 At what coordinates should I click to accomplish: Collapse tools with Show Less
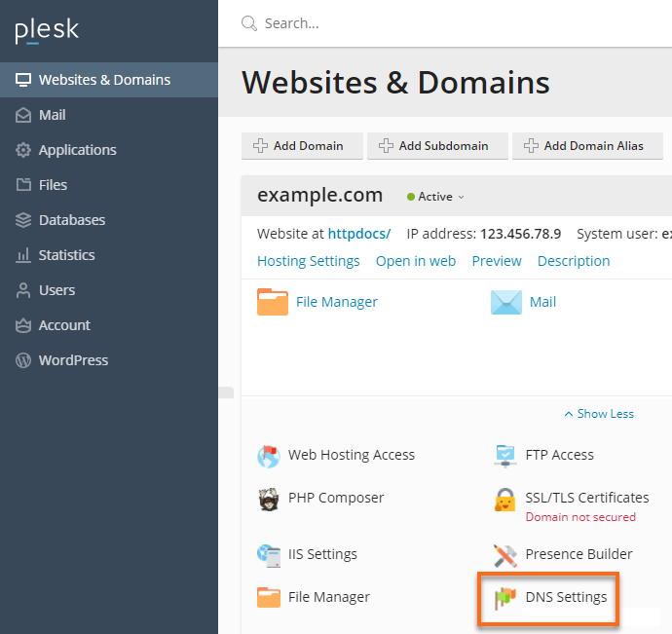tap(599, 414)
